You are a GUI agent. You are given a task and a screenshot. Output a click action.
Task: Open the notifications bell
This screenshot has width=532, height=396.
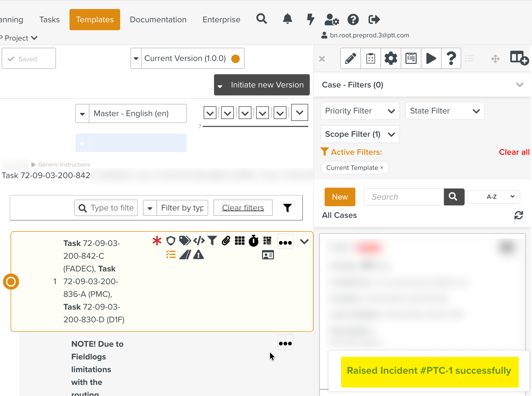287,19
